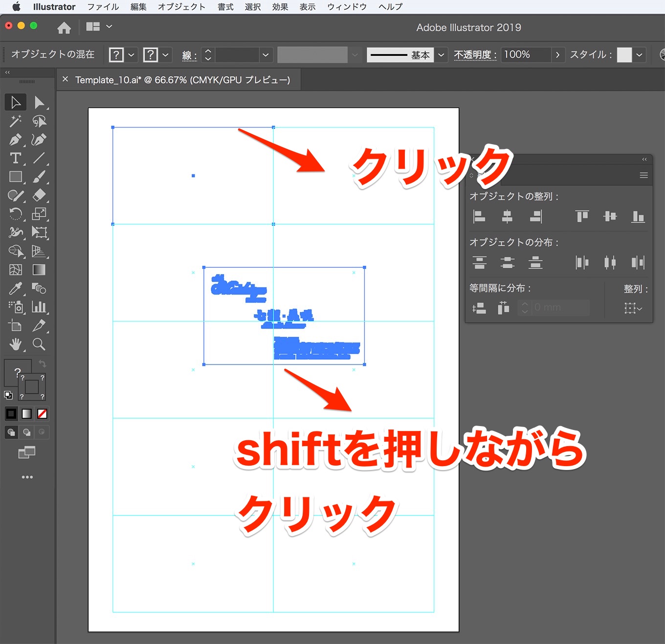Select the Lasso tool
665x644 pixels.
(39, 121)
